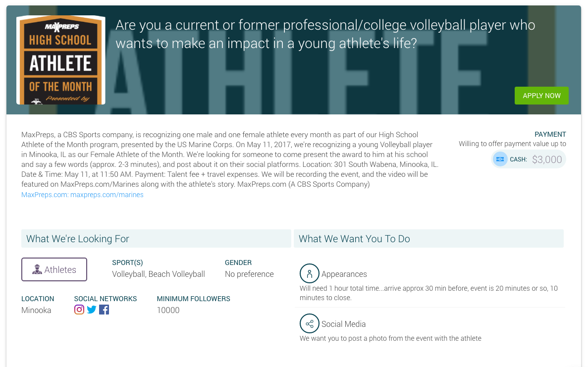Click the volleyball player headline text
The height and width of the screenshot is (367, 588).
pos(325,35)
